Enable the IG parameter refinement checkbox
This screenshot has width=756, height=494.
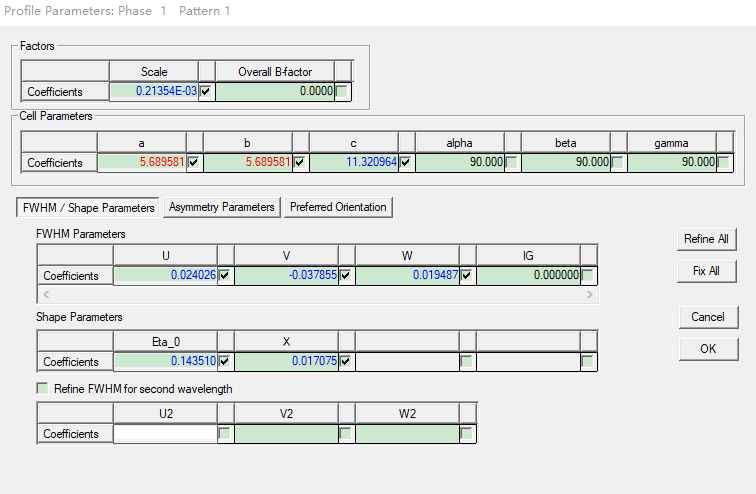click(588, 275)
